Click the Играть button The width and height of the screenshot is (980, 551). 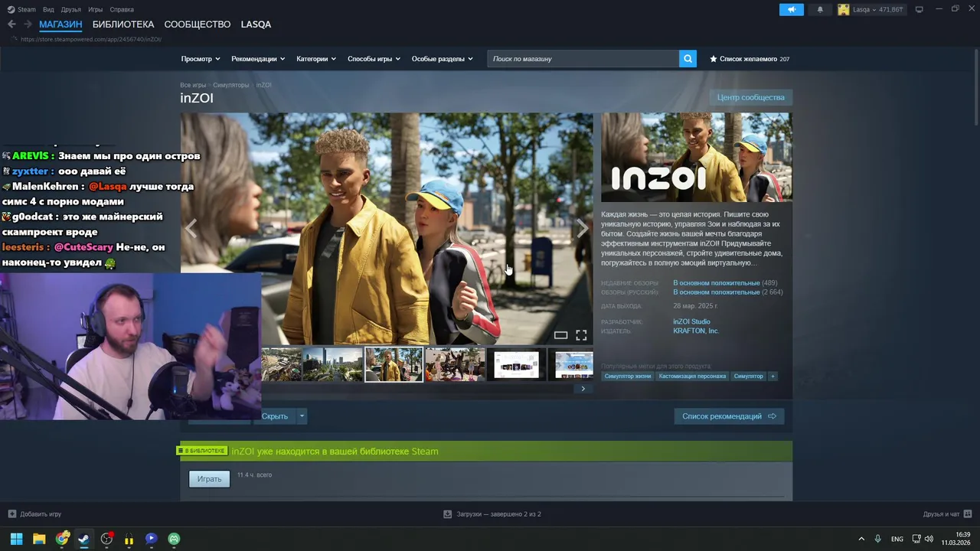click(x=209, y=479)
